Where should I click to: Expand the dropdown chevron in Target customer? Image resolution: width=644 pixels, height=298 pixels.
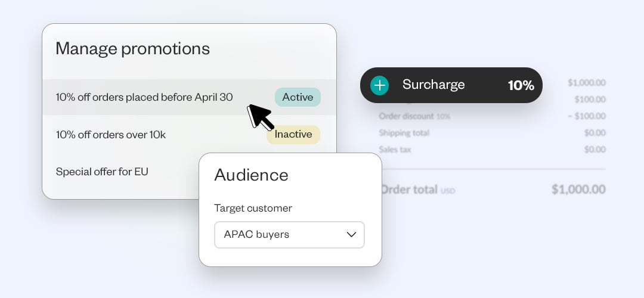(x=351, y=235)
